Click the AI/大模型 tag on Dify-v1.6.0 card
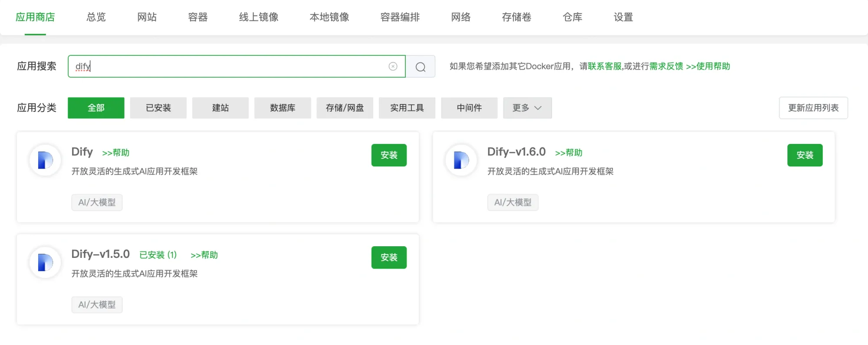 [x=513, y=202]
